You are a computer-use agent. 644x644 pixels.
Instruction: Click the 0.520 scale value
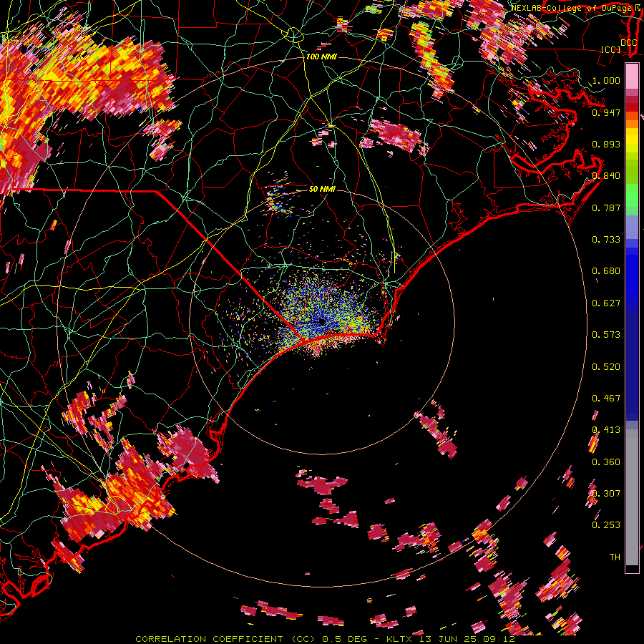[x=606, y=367]
